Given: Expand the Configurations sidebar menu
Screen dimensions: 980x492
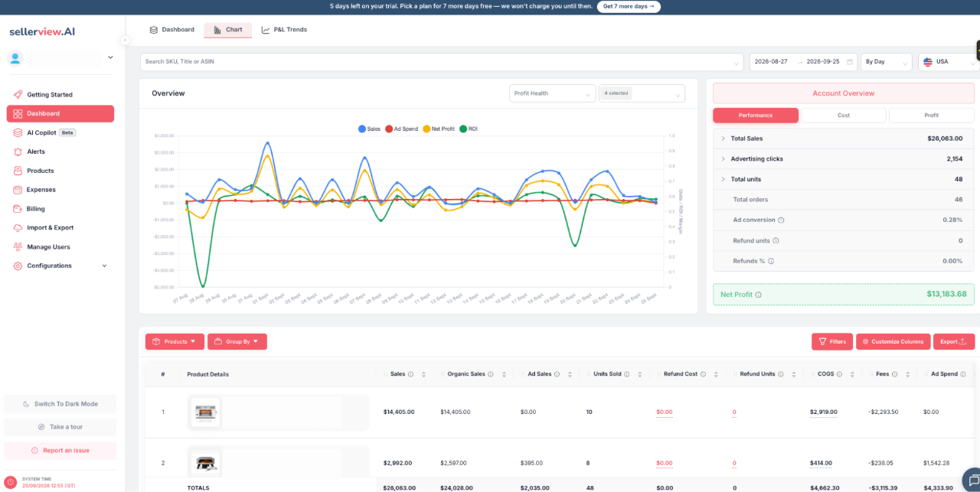Looking at the screenshot, I should pyautogui.click(x=60, y=266).
